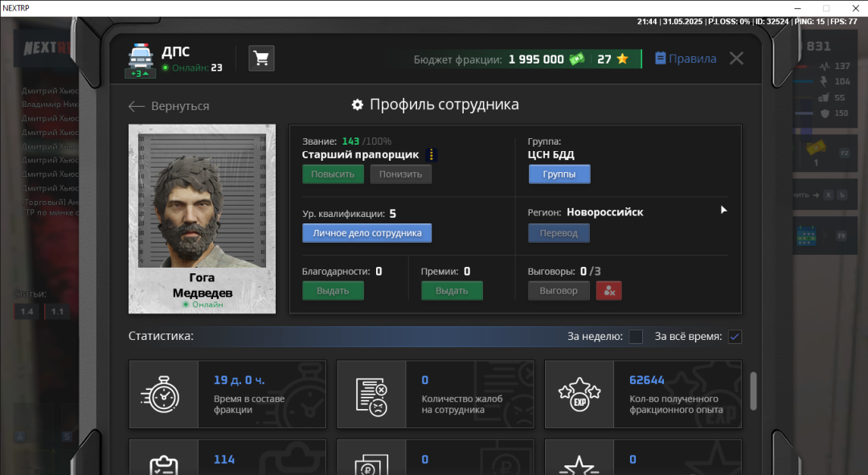Go back using Вернуться
Viewport: 868px width, 475px height.
tap(169, 106)
